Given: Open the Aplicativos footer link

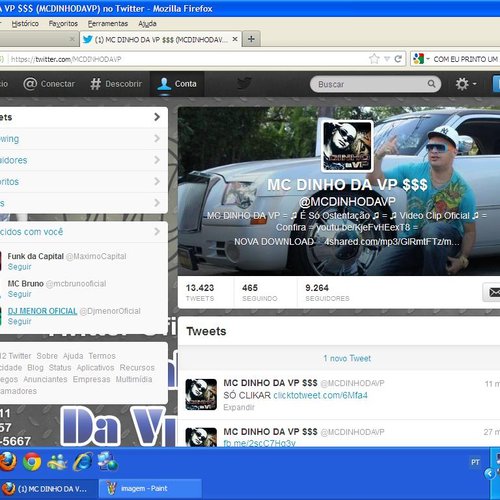Looking at the screenshot, I should click(x=95, y=368).
